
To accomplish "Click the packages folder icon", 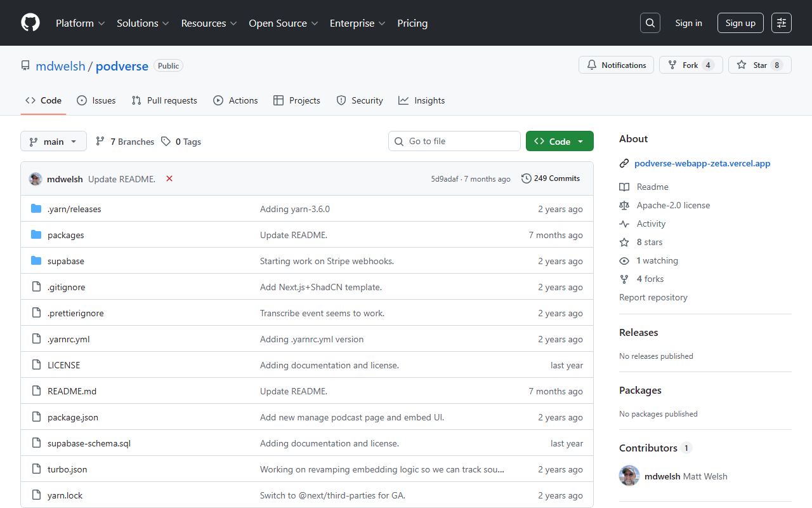I will point(36,235).
